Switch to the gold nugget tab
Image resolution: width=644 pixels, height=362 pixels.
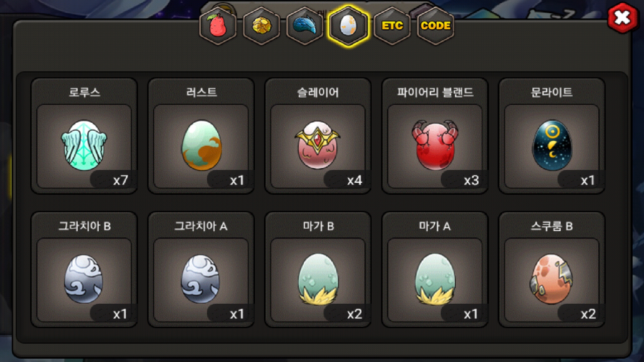coord(261,26)
